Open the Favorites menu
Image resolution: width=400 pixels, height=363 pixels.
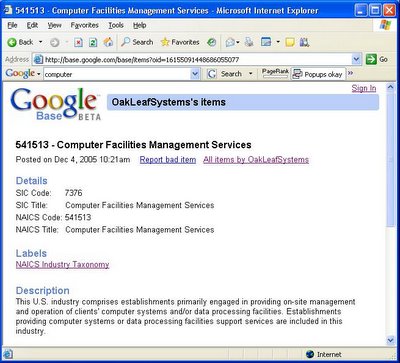point(85,25)
